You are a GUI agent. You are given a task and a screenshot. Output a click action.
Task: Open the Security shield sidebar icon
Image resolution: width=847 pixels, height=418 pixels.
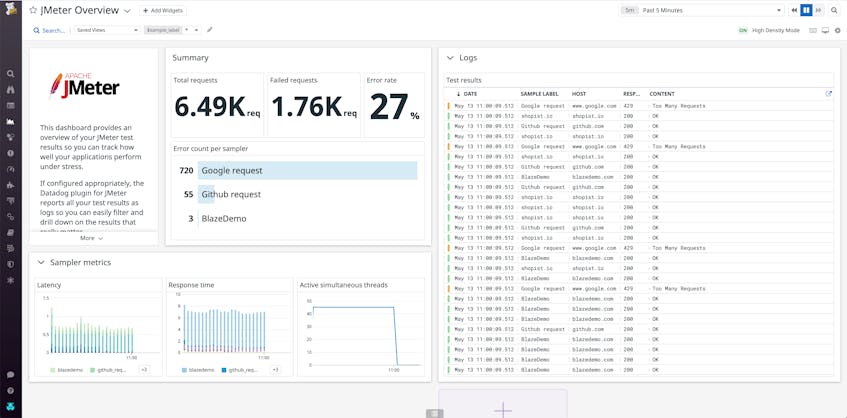pos(11,264)
